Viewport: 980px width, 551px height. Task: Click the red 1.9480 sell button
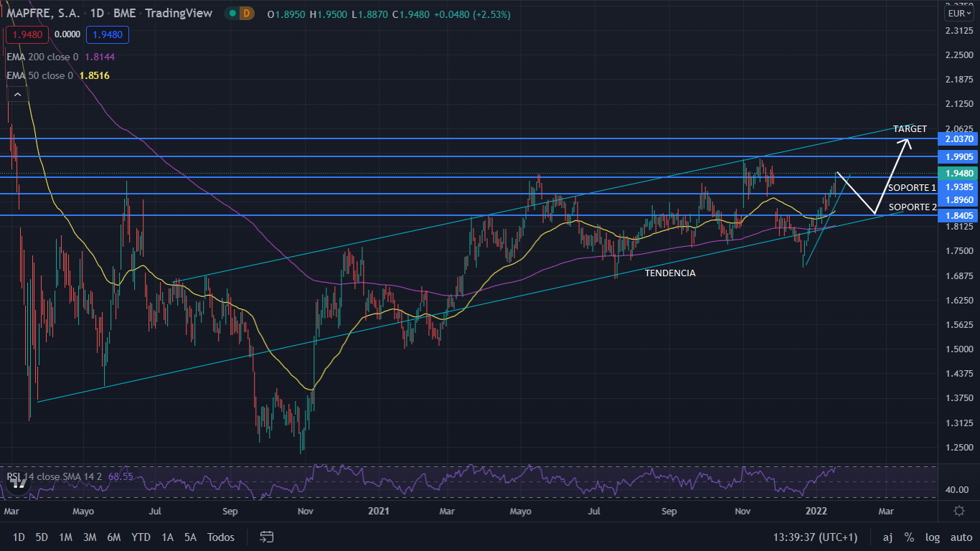(x=27, y=34)
